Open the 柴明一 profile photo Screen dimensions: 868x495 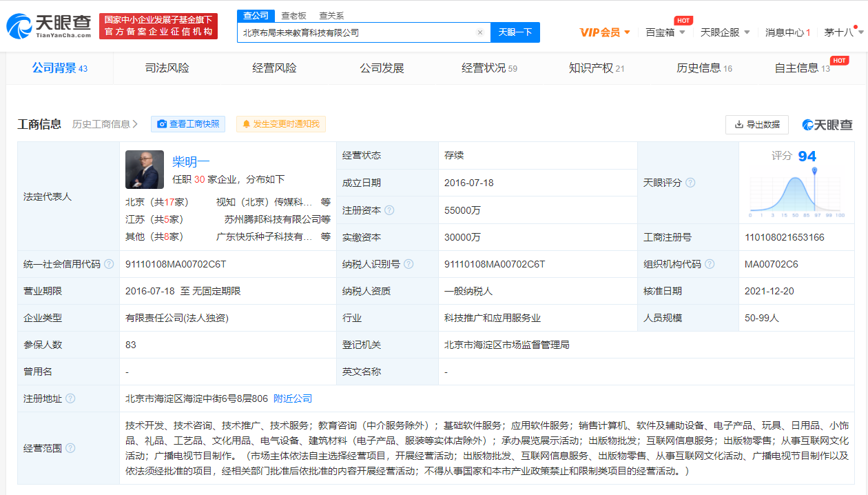145,170
